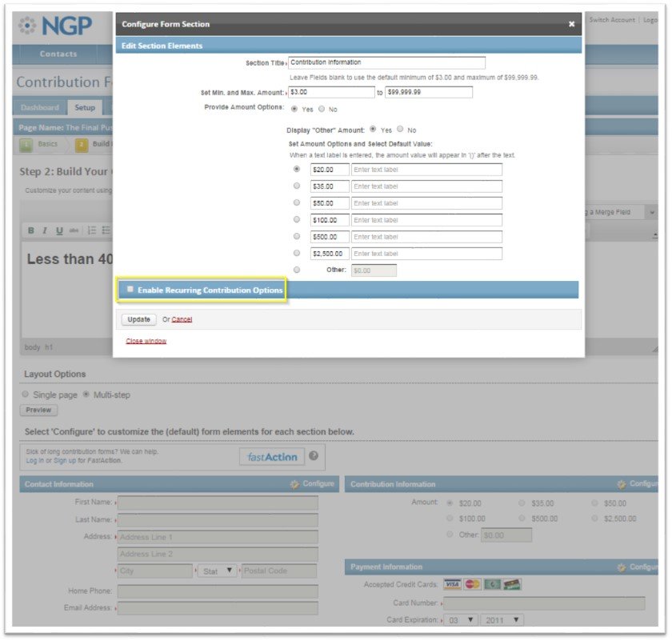This screenshot has width=672, height=641.
Task: Click the Visa card icon
Action: tap(452, 584)
